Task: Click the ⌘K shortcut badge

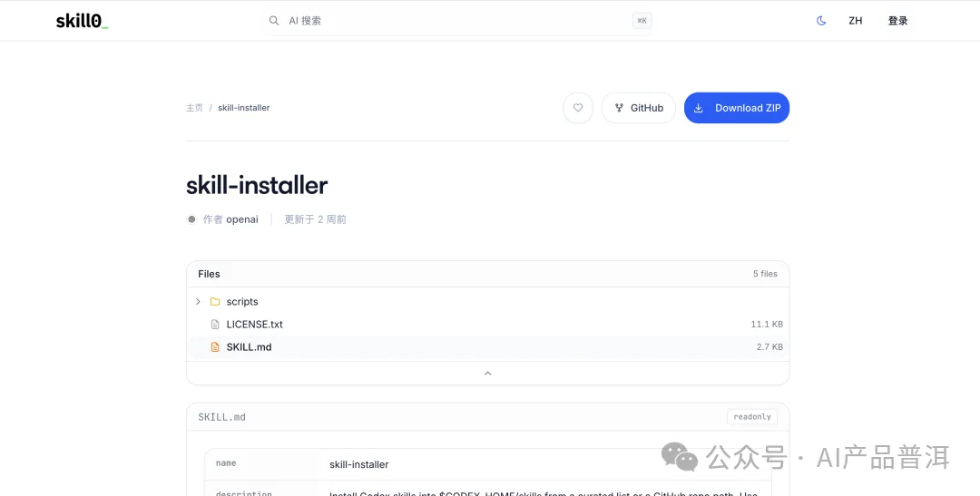Action: point(642,21)
